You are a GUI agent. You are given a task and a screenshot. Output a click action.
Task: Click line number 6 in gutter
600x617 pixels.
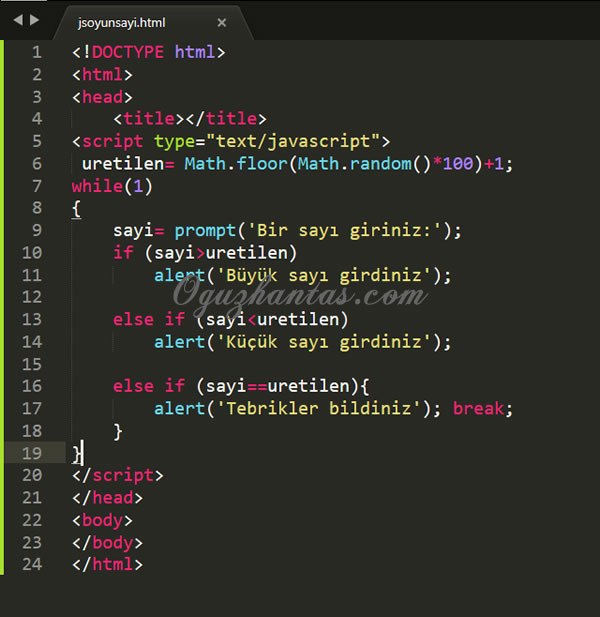[x=37, y=164]
